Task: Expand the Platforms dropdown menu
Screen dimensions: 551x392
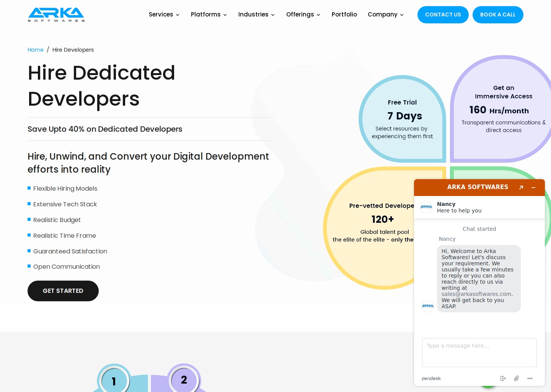Action: pos(209,15)
